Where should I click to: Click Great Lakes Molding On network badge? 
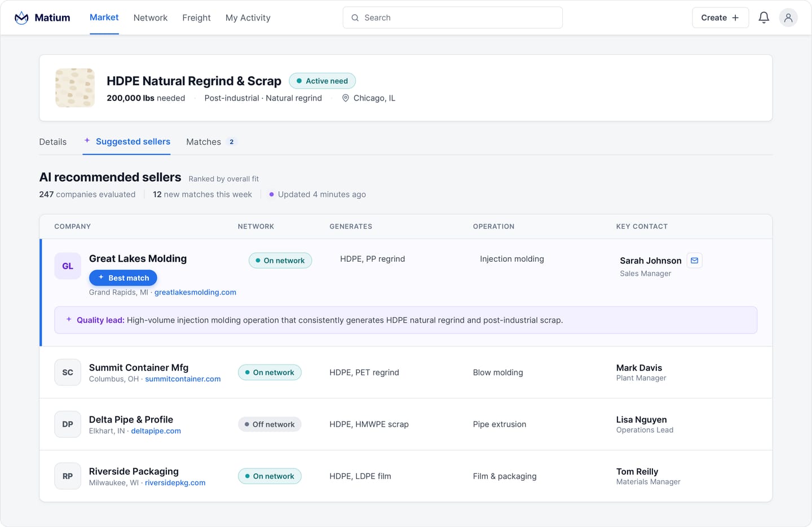tap(280, 261)
